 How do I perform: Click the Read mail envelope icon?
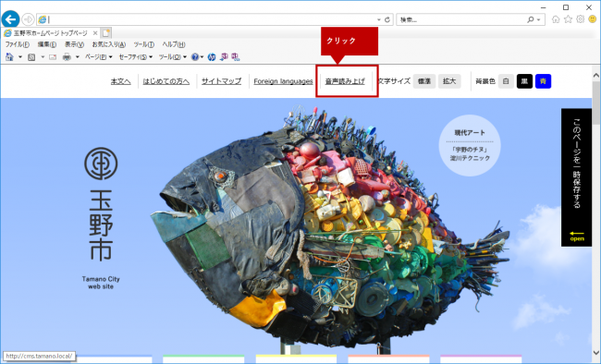coord(53,57)
